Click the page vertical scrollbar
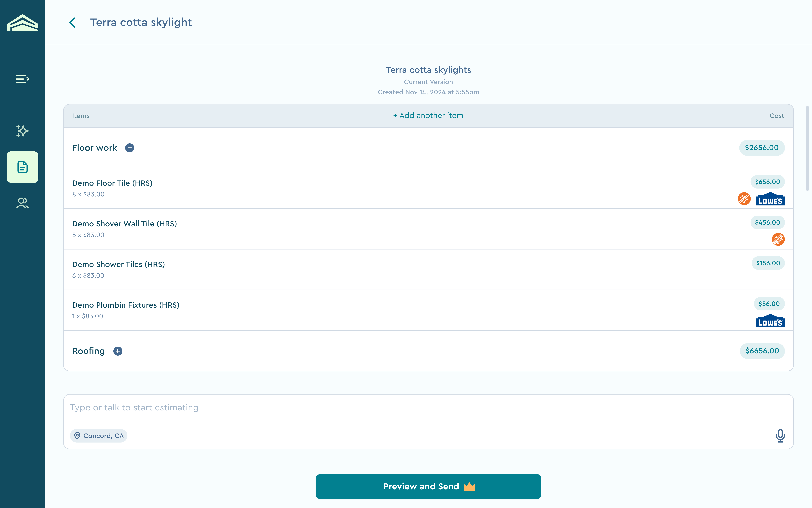The image size is (812, 508). click(807, 148)
